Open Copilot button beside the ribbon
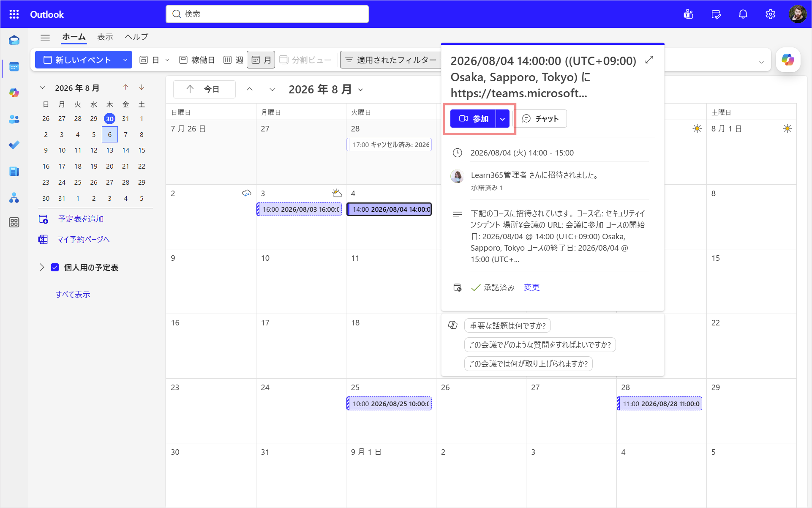 click(788, 60)
